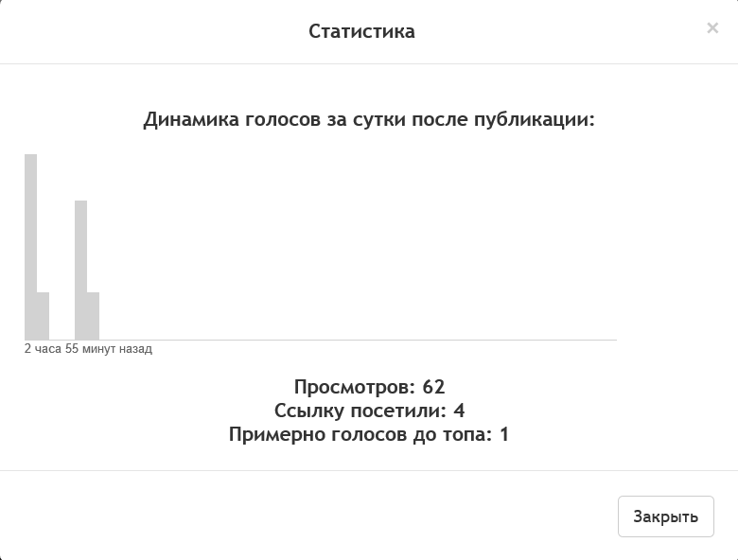This screenshot has height=560, width=738.
Task: Click the "Динамика голосов за сутки" heading
Action: [x=368, y=120]
